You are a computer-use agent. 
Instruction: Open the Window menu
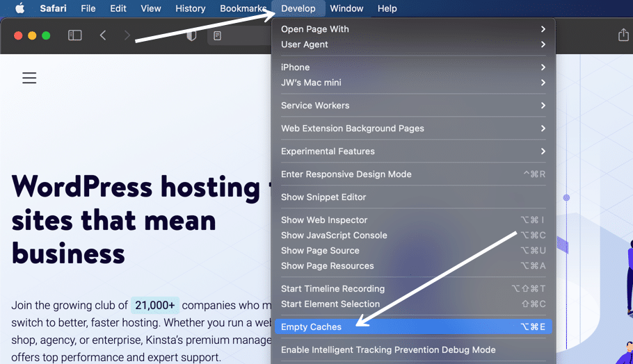pos(346,8)
